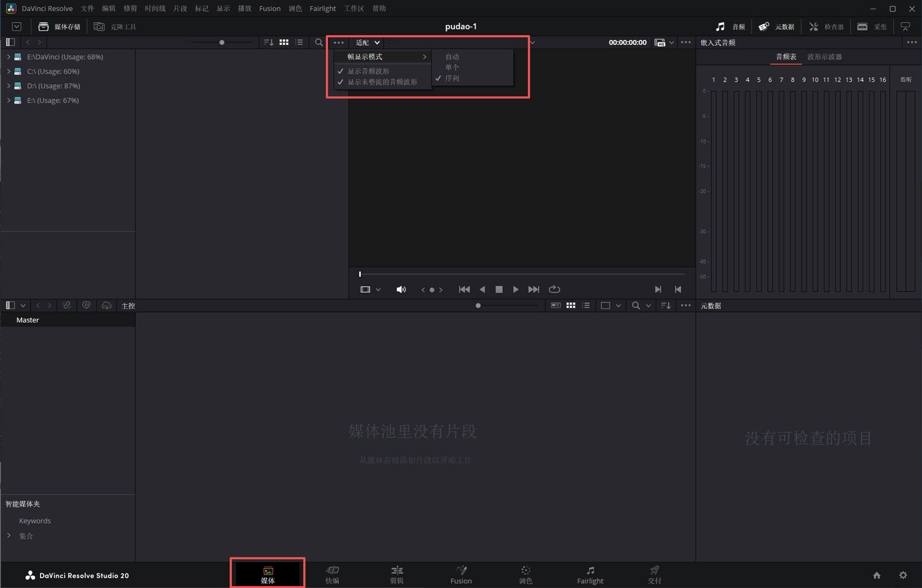Go to the project manager home icon
922x588 pixels.
pos(877,575)
